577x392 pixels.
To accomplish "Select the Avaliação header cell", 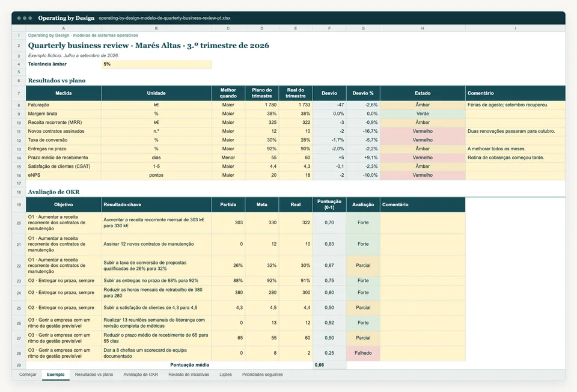I will (x=363, y=204).
